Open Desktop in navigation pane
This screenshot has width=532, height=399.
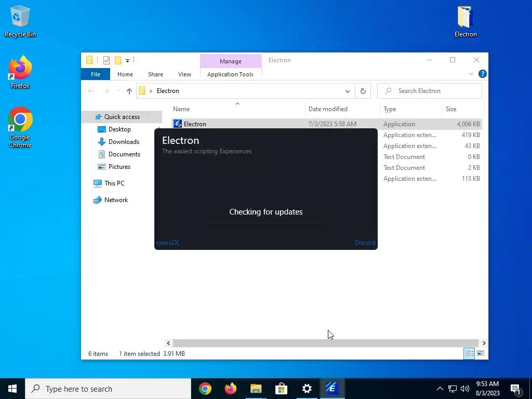point(119,129)
